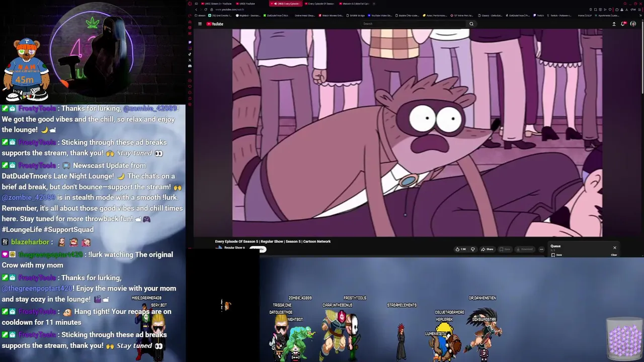The image size is (644, 362).
Task: Open a new browser tab with plus
Action: click(374, 4)
